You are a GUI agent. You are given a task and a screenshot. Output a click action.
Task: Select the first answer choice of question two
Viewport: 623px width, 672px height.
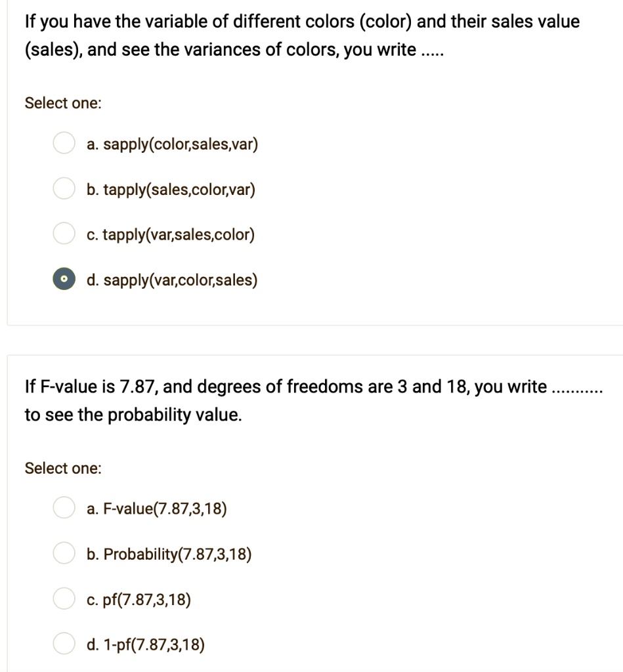[x=64, y=507]
